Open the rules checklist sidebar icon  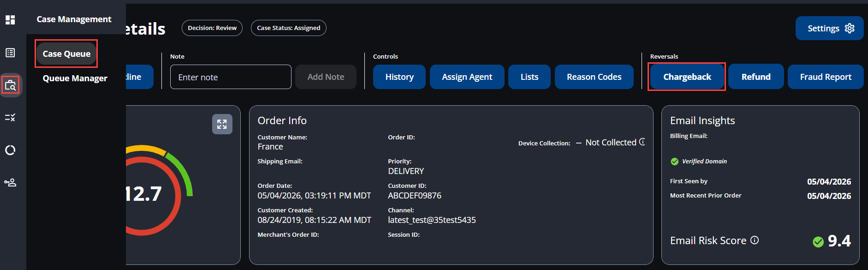click(x=10, y=118)
